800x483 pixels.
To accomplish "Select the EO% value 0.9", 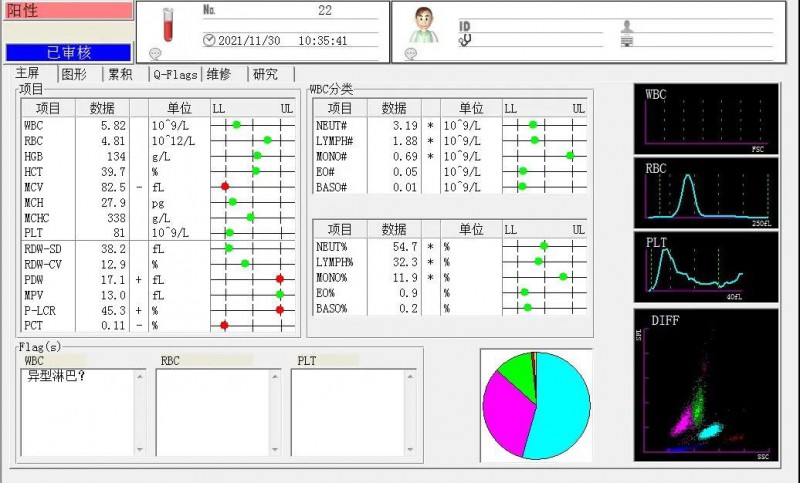I will (x=408, y=293).
